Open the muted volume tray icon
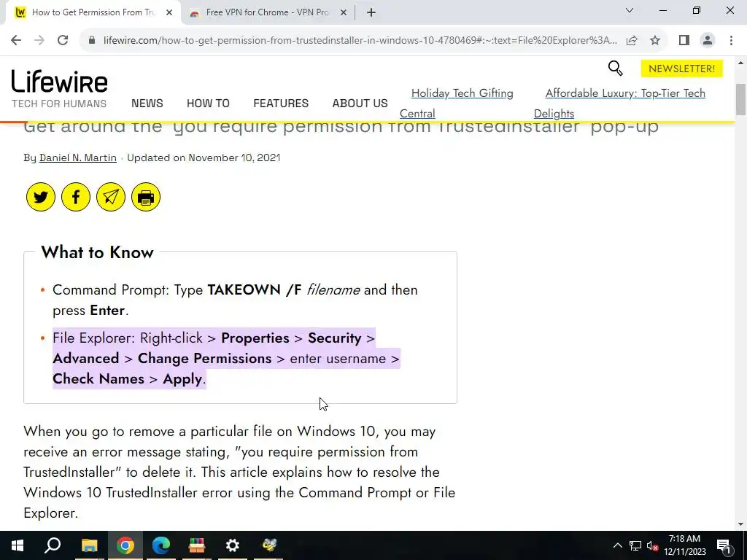 653,545
